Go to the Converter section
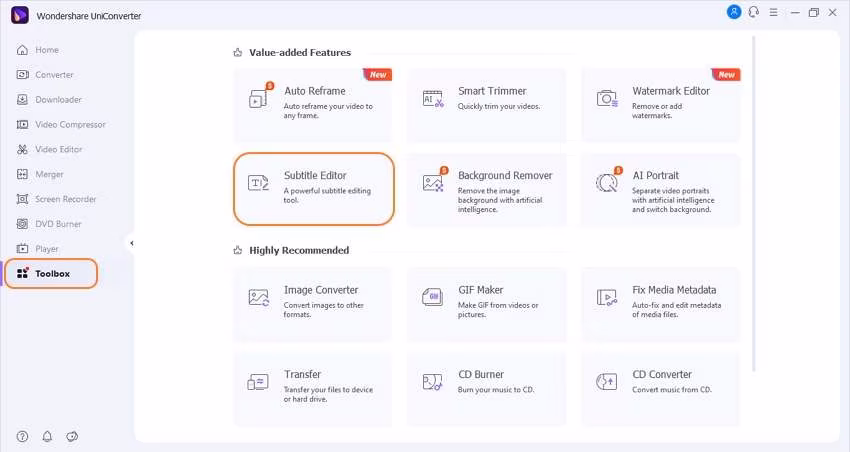This screenshot has height=452, width=850. pyautogui.click(x=54, y=75)
